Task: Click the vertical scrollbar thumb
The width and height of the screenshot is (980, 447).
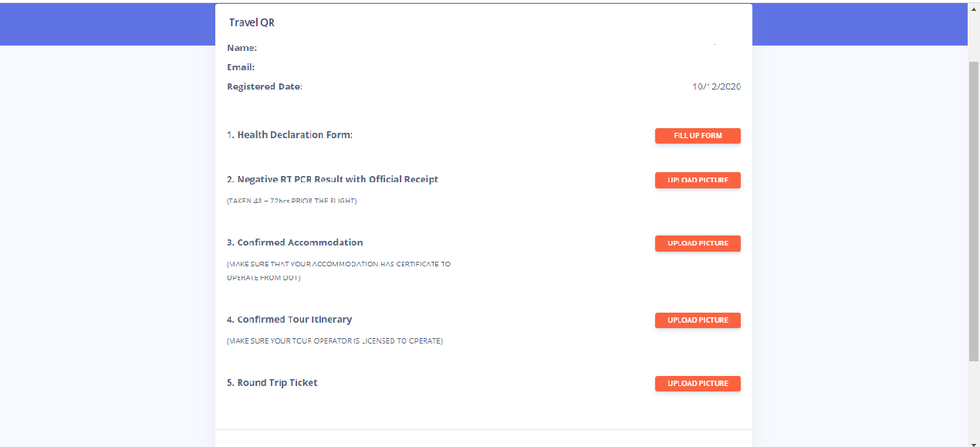Action: tap(973, 208)
